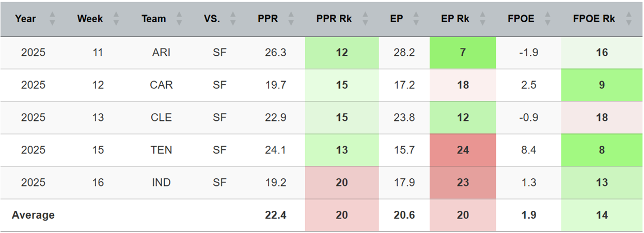Sort by Team using sort arrows
The width and height of the screenshot is (644, 233).
point(179,19)
